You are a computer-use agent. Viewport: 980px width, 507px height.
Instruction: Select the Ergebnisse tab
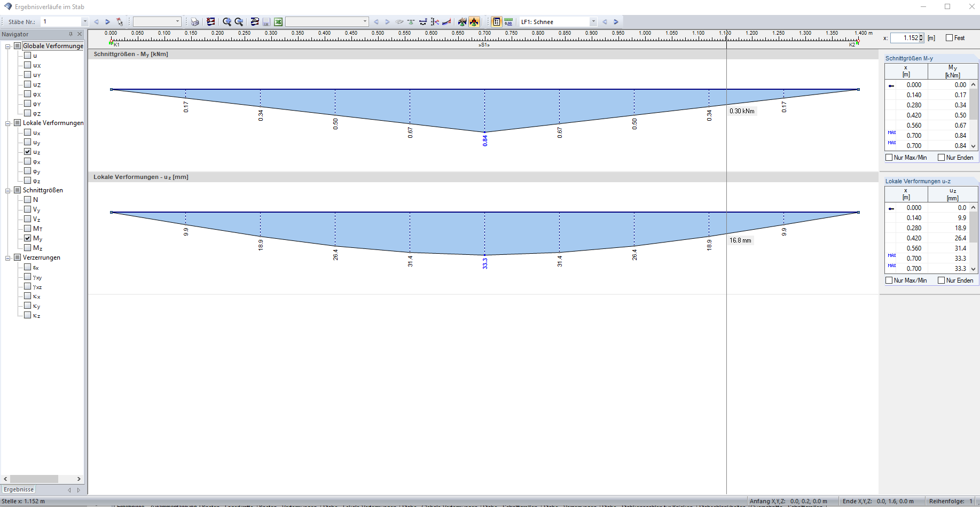(19, 489)
